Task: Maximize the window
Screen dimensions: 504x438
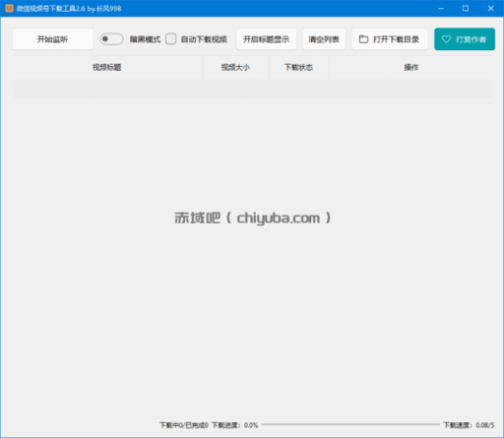Action: pos(466,8)
